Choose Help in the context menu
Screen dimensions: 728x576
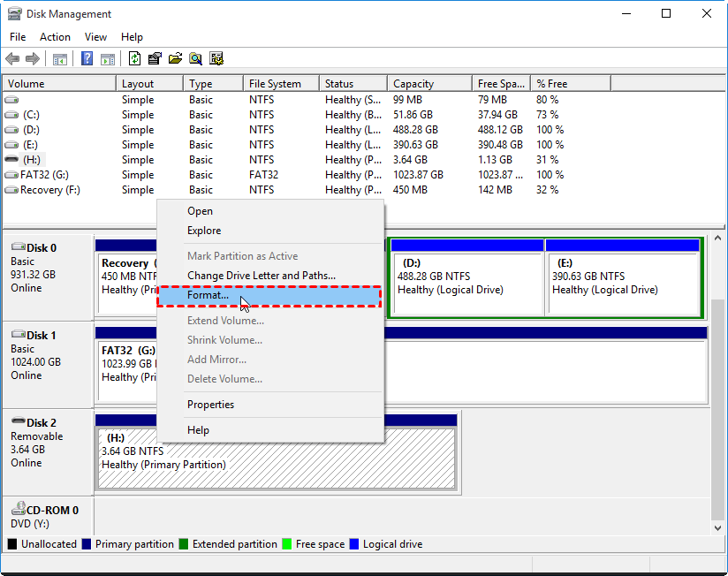(x=270, y=430)
